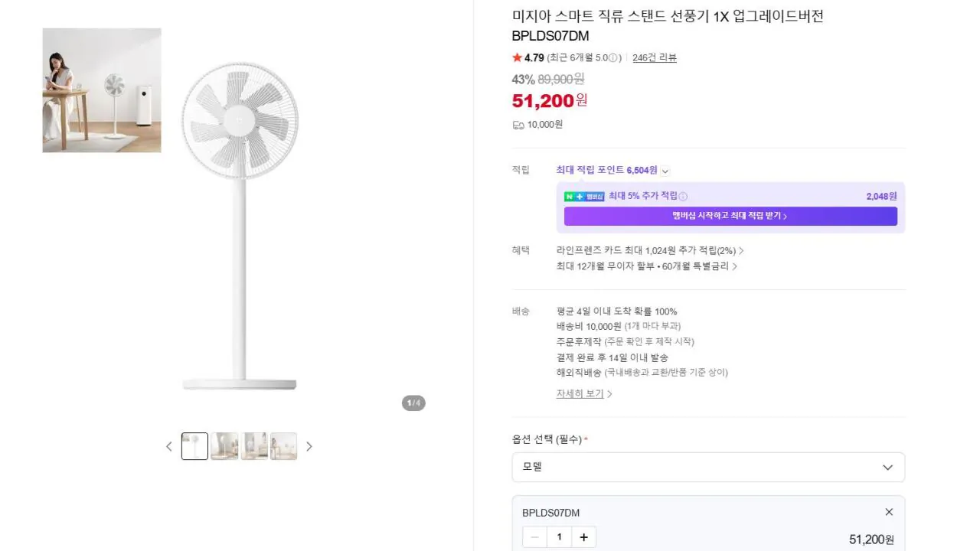Viewport: 980px width, 551px height.
Task: Open the 246건 리뷰 link
Action: click(x=655, y=57)
